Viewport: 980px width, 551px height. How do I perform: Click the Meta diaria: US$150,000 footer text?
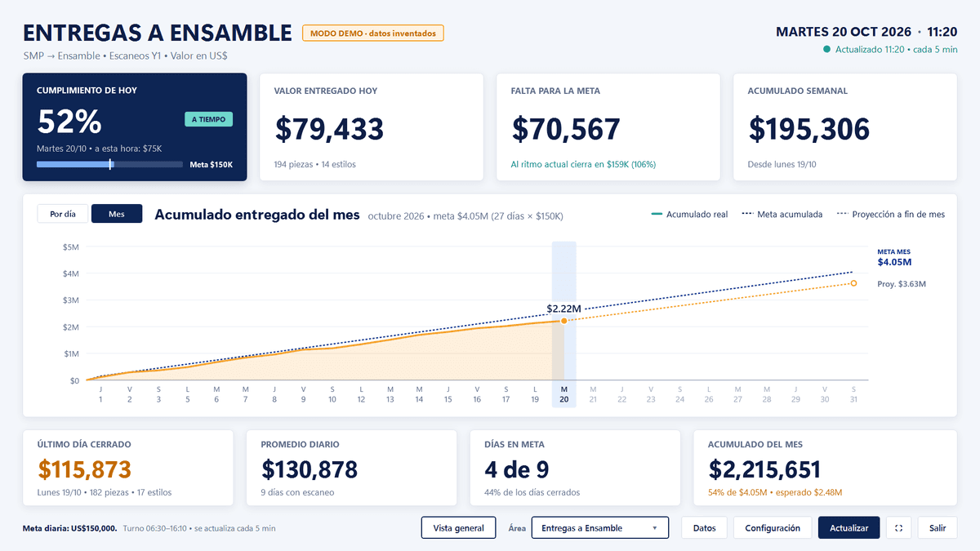point(70,528)
